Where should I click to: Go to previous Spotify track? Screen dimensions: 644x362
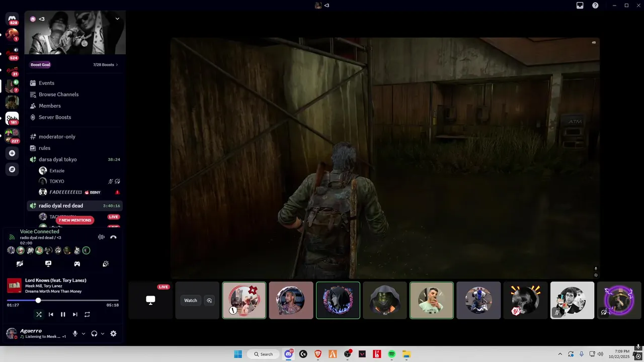(51, 314)
